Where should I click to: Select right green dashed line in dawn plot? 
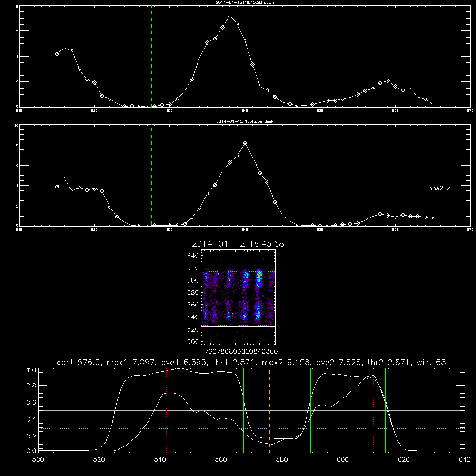pos(263,57)
